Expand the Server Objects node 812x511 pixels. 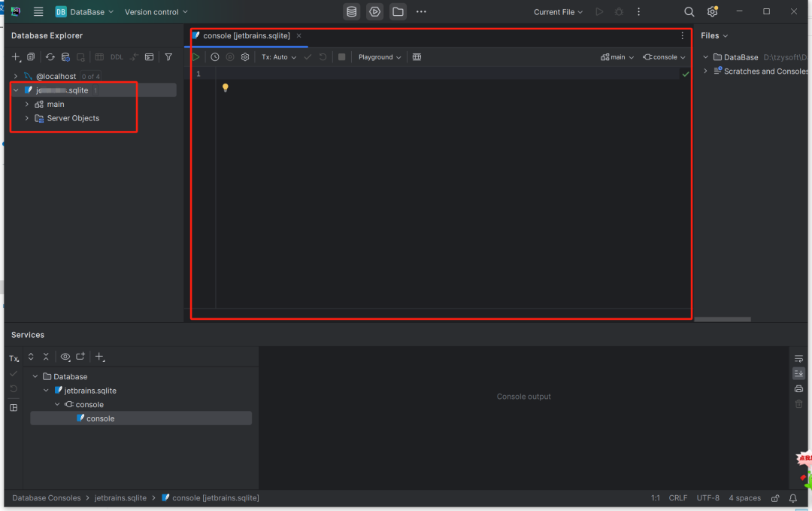27,118
